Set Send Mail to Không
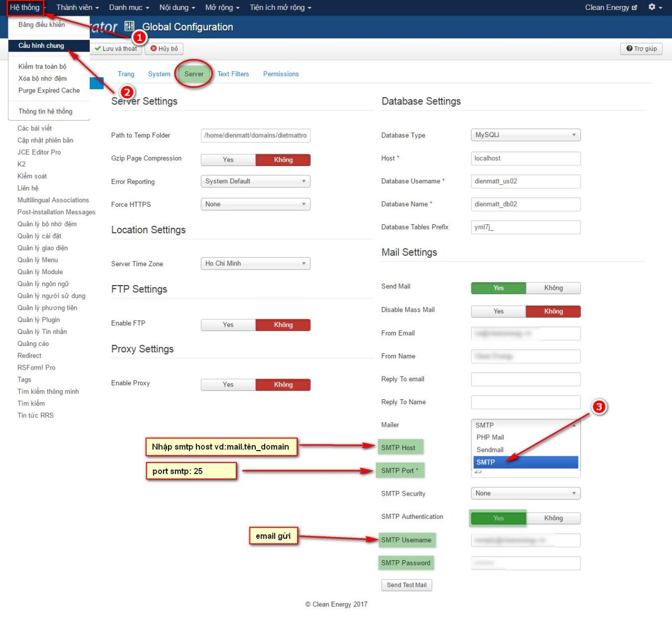The image size is (672, 638). click(x=553, y=288)
